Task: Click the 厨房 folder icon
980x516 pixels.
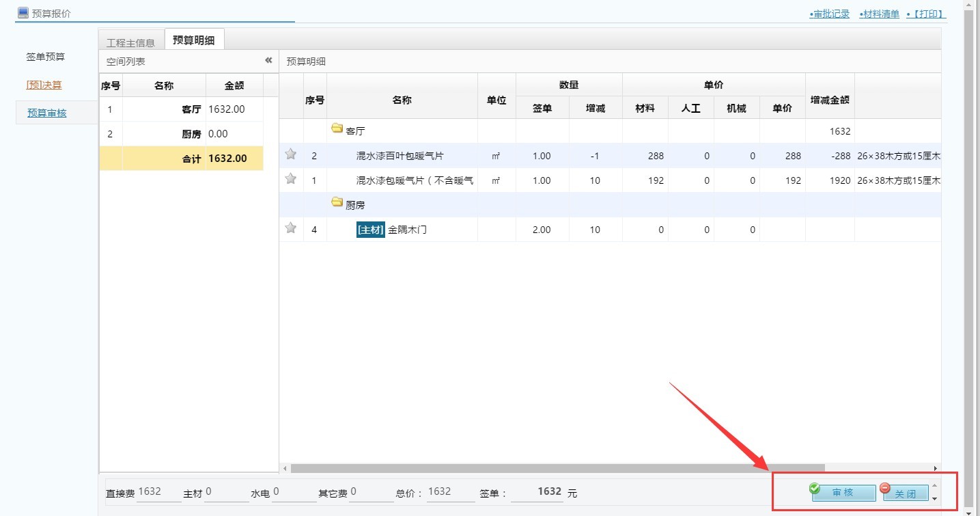Action: (337, 204)
